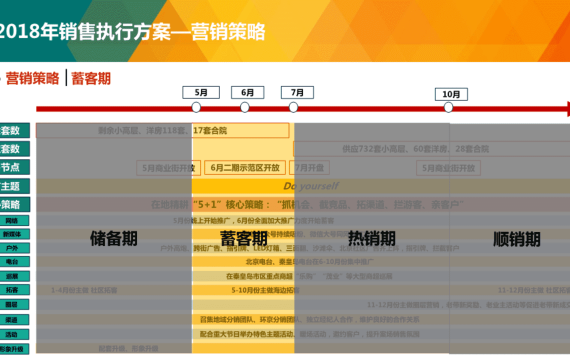The height and width of the screenshot is (360, 570).
Task: Click the 6月 circle marker on the timeline
Action: [245, 107]
